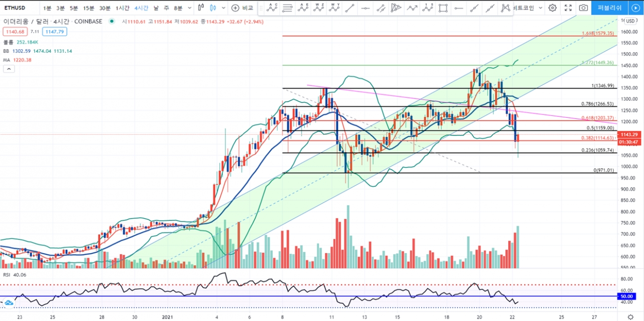The width and height of the screenshot is (644, 321).
Task: Click the red 1140.68 sell price box
Action: pyautogui.click(x=15, y=32)
